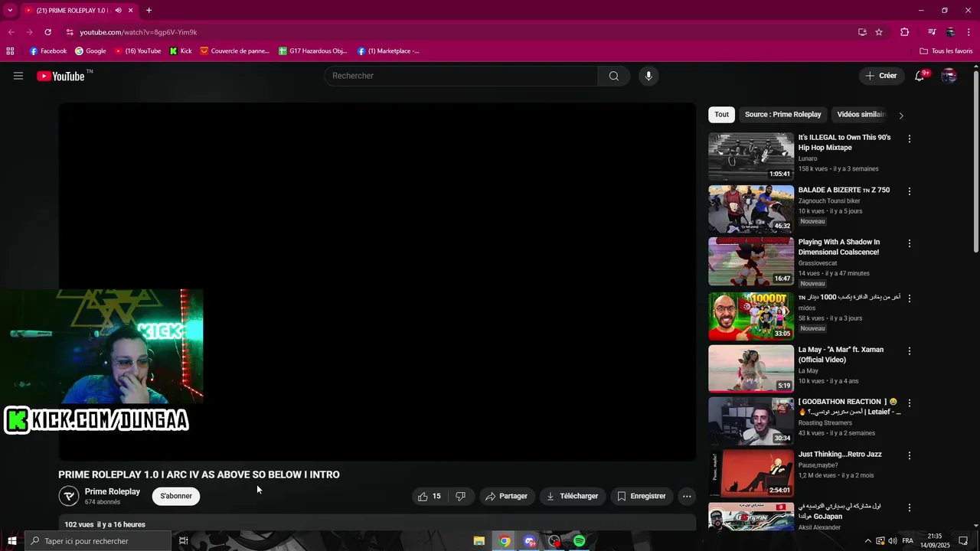This screenshot has width=980, height=551.
Task: Expand the tab search dropdown arrow
Action: tap(10, 11)
